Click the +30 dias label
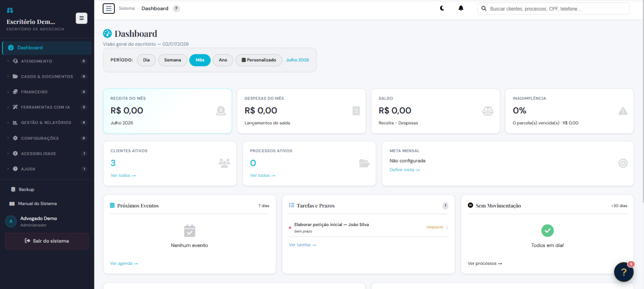Screen dimensions: 644x289 [619, 206]
